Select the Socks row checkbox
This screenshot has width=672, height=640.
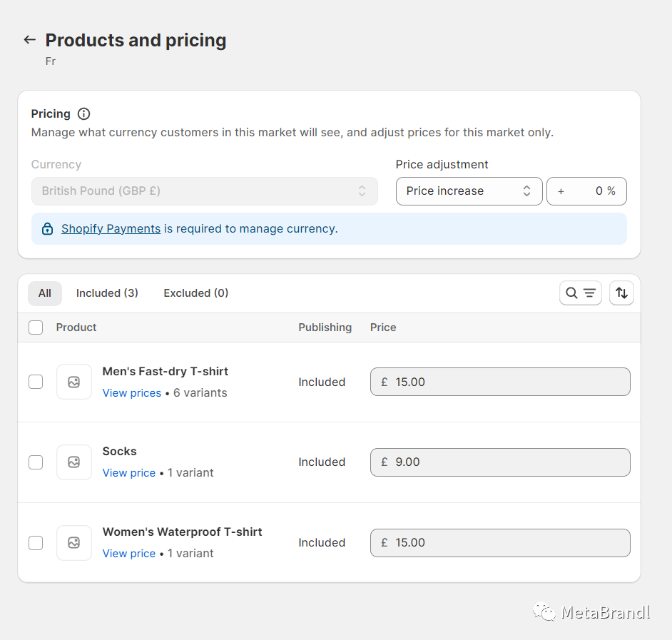click(36, 462)
